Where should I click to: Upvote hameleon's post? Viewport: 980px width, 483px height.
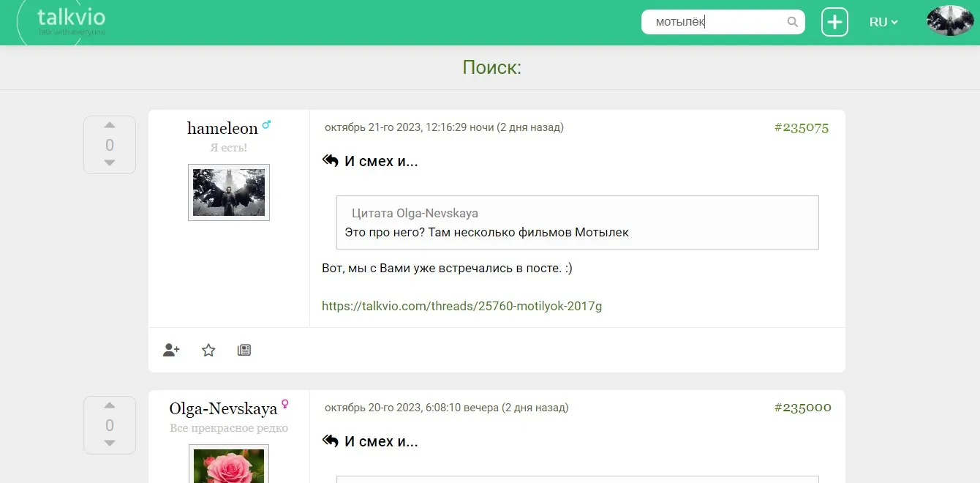point(110,125)
